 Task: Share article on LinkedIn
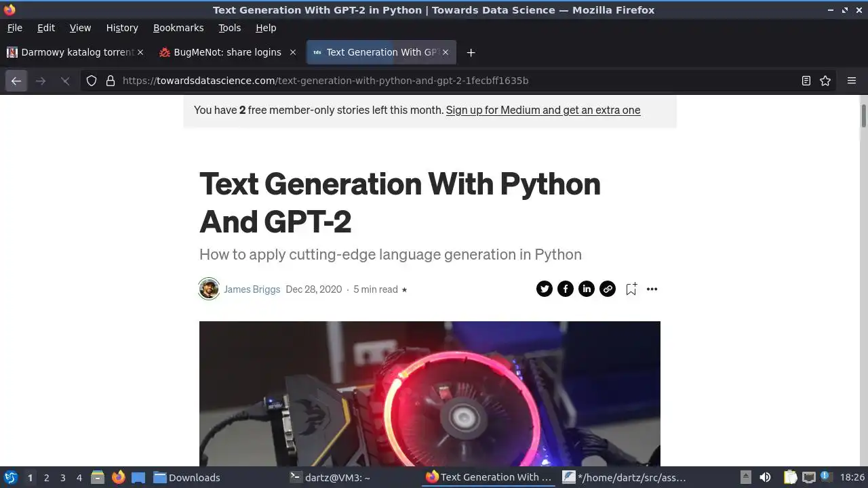click(586, 289)
